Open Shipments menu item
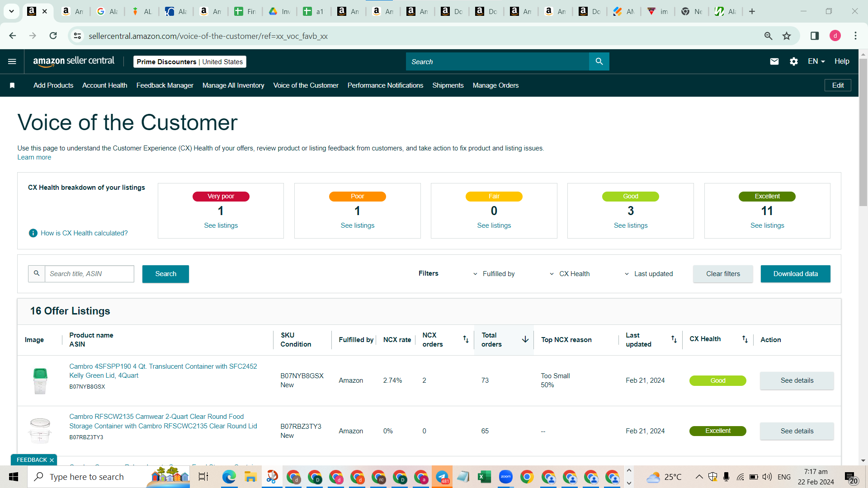This screenshot has width=868, height=488. pos(448,85)
